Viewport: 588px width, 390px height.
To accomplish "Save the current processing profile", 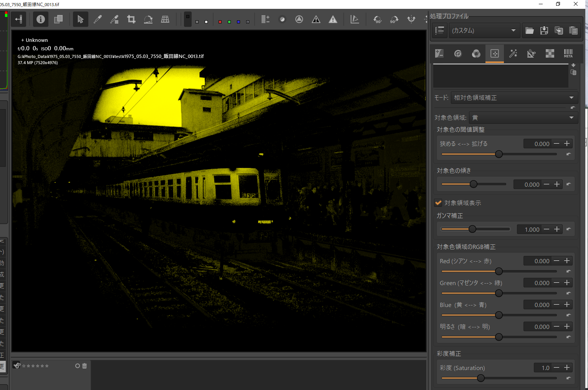I will (x=544, y=30).
